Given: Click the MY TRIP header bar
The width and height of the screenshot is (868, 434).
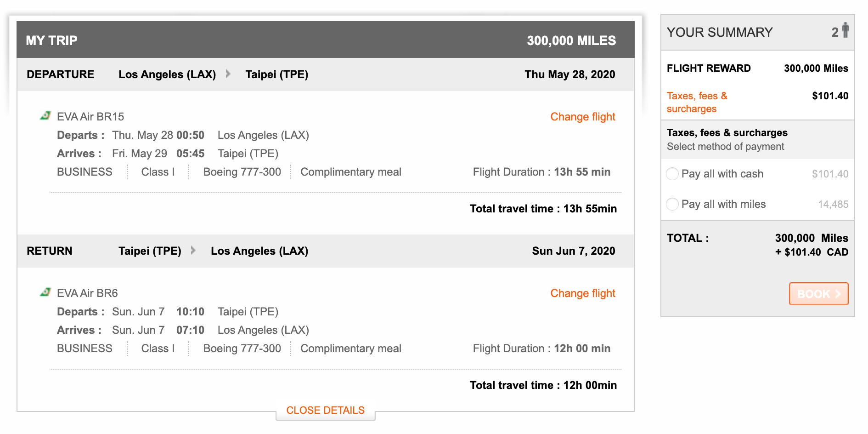Looking at the screenshot, I should click(51, 40).
